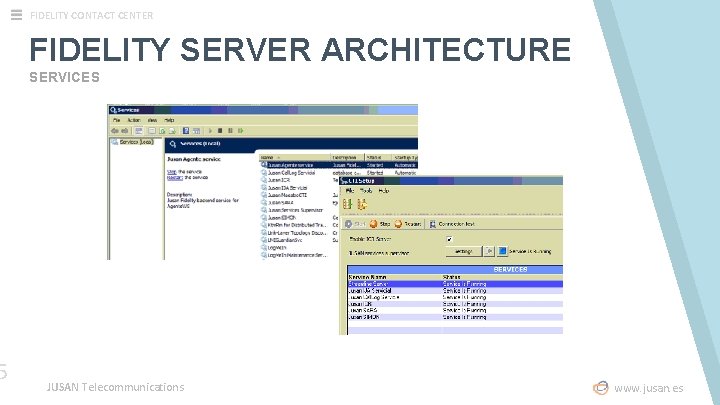Click the Forward arrow in Services toolbar
This screenshot has height=405, width=720.
tap(124, 131)
